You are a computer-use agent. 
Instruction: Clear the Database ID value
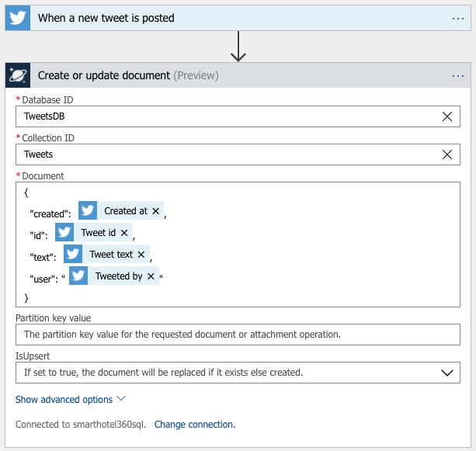pyautogui.click(x=446, y=116)
